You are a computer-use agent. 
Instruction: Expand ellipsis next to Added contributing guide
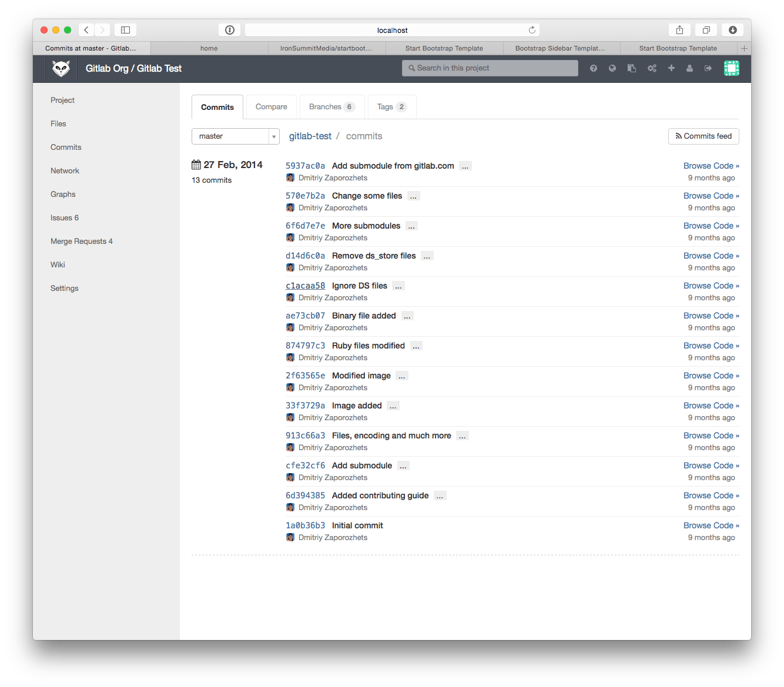pos(440,496)
